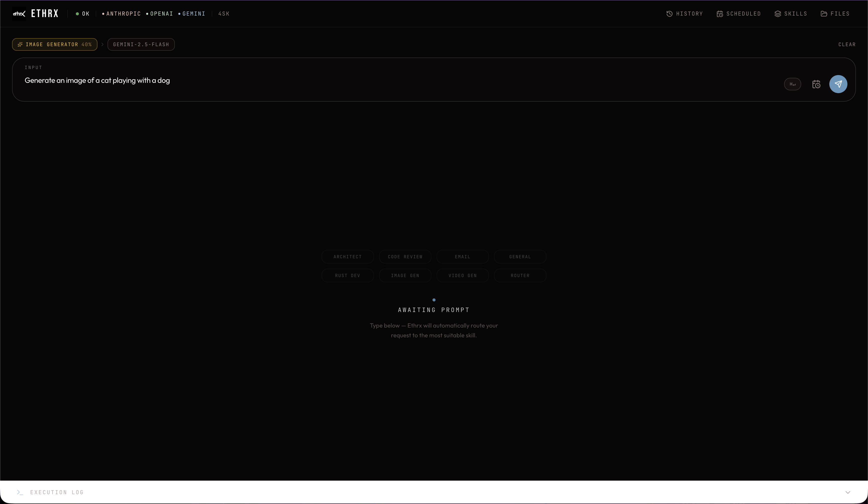Image resolution: width=868 pixels, height=504 pixels.
Task: Click the Image Generator 40% skill badge
Action: point(55,44)
